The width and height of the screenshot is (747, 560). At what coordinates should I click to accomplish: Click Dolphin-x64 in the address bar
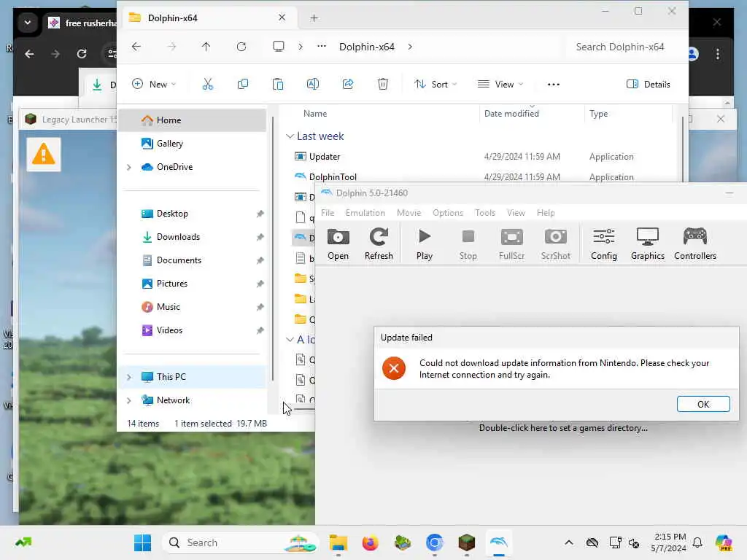367,47
